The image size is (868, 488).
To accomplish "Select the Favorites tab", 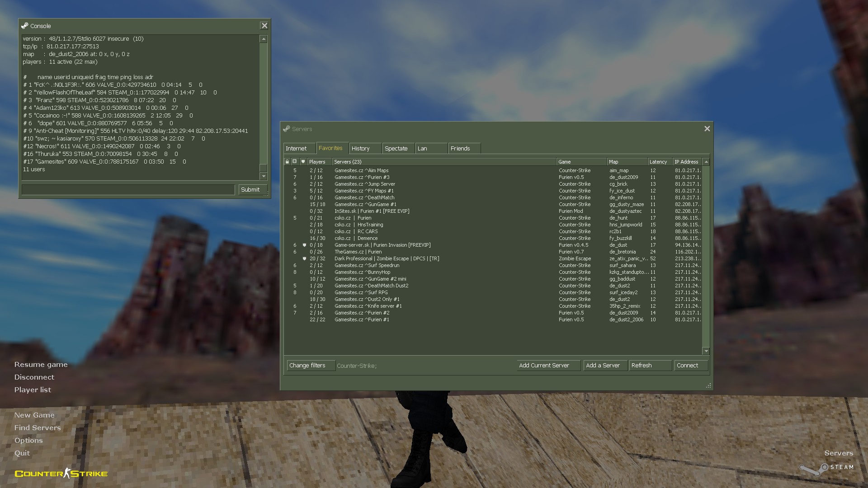I will 332,148.
